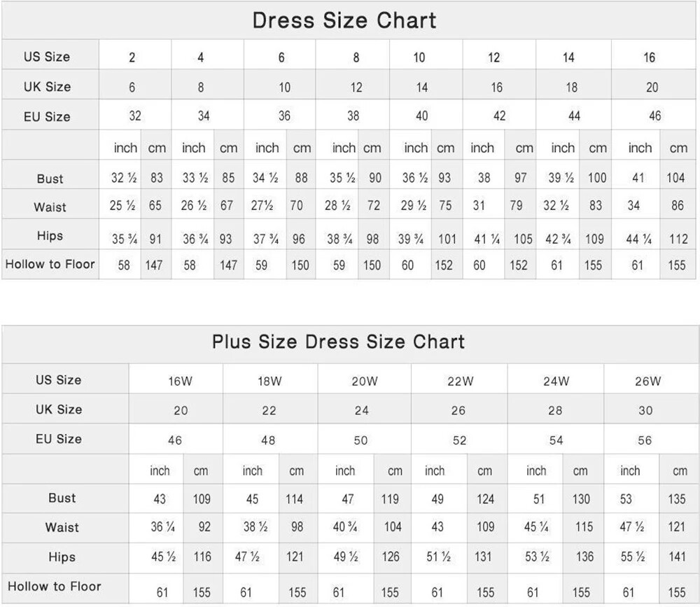
Task: Click EU size 56 cell
Action: tap(645, 440)
